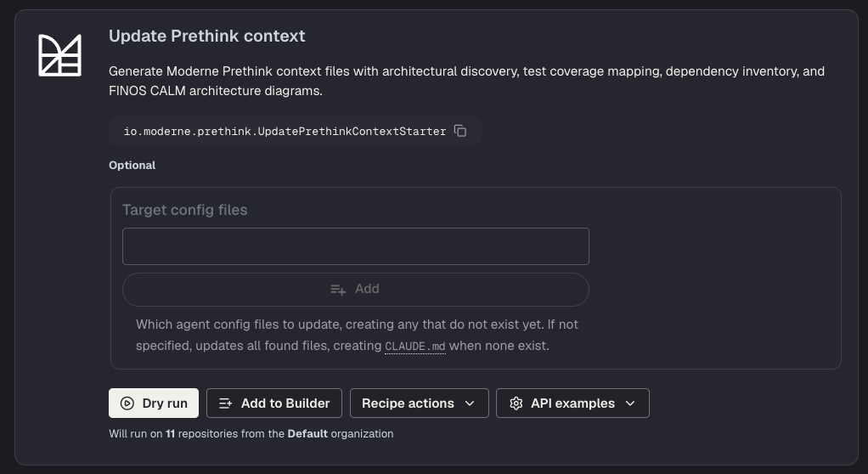Screen dimensions: 868x474
Task: Open the API examples dropdown
Action: click(572, 403)
